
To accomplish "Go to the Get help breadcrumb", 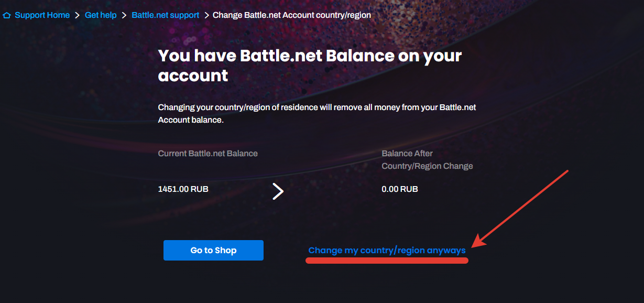I will 101,15.
